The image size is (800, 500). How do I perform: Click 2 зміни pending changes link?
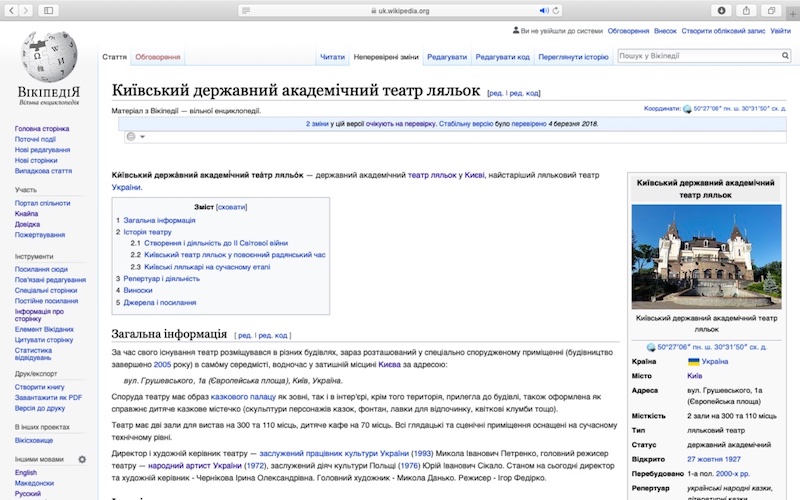pyautogui.click(x=317, y=124)
